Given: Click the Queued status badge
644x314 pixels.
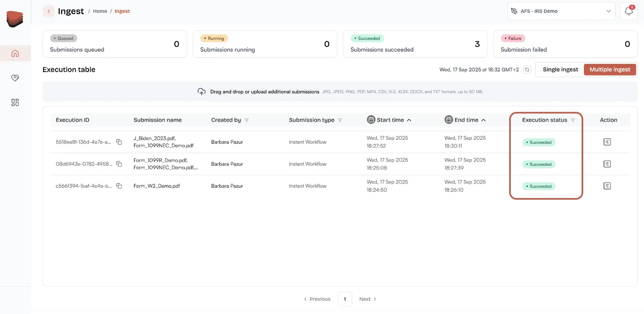Looking at the screenshot, I should click(x=64, y=38).
